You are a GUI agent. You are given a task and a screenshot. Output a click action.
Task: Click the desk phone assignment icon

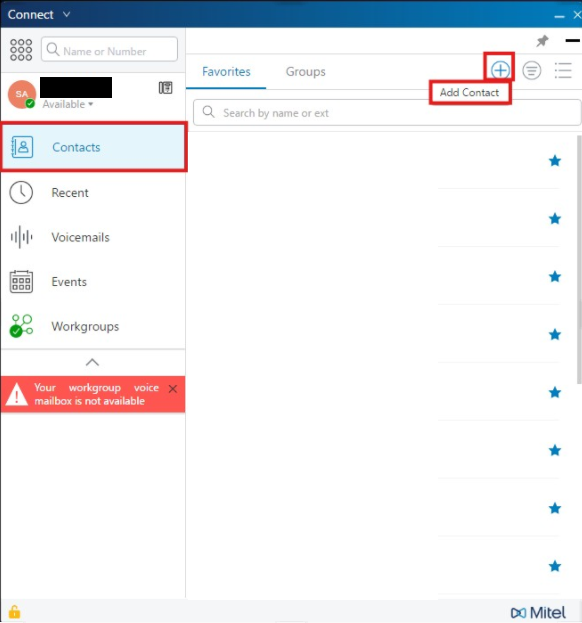[166, 87]
